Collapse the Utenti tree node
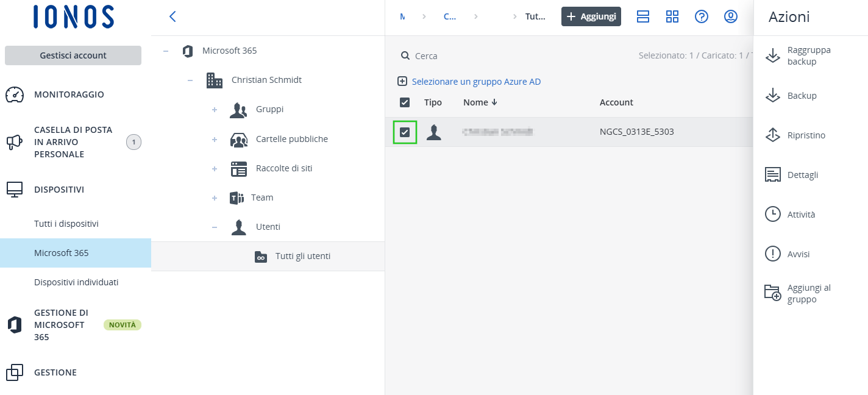The height and width of the screenshot is (395, 868). (215, 227)
